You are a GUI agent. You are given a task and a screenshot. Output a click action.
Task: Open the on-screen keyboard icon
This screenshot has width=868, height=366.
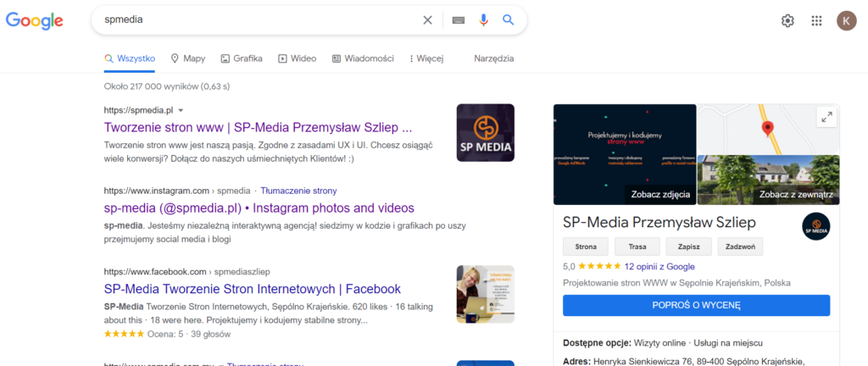point(459,20)
